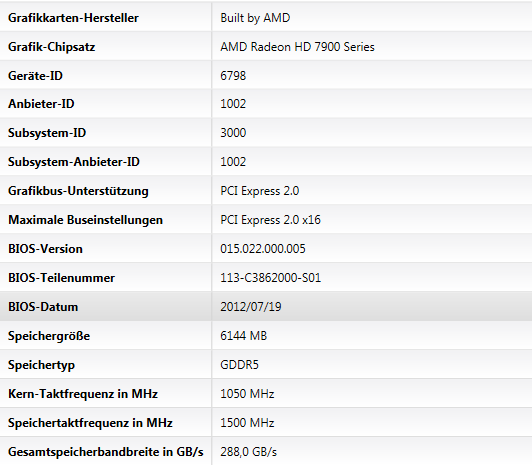Select the Speichergröße 6144 MB value
The width and height of the screenshot is (532, 465).
point(243,336)
